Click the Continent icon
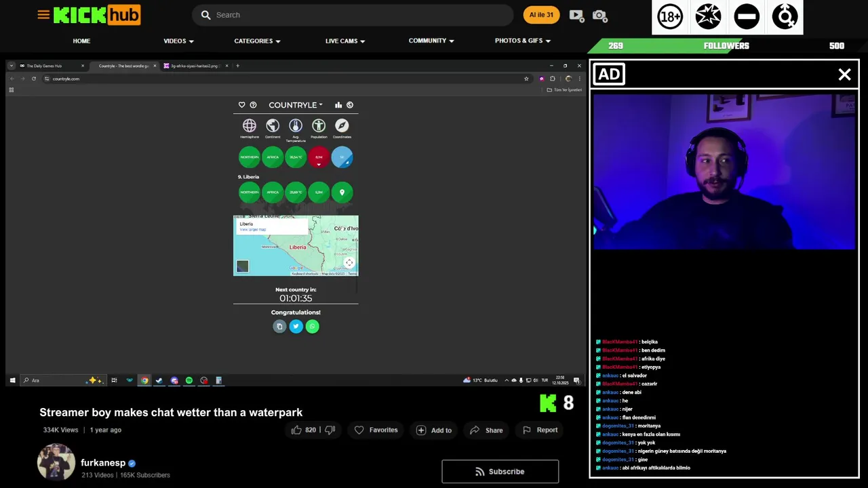The height and width of the screenshot is (488, 868). coord(273,125)
